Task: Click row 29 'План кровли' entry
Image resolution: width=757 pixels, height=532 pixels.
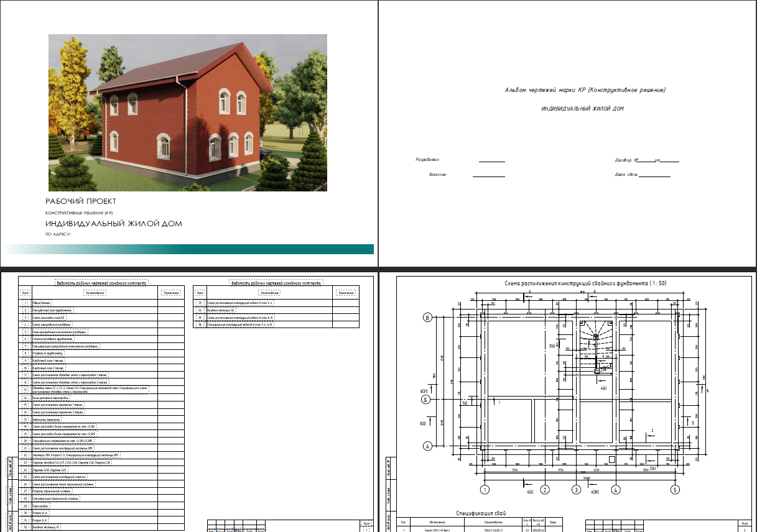Action: click(x=102, y=507)
